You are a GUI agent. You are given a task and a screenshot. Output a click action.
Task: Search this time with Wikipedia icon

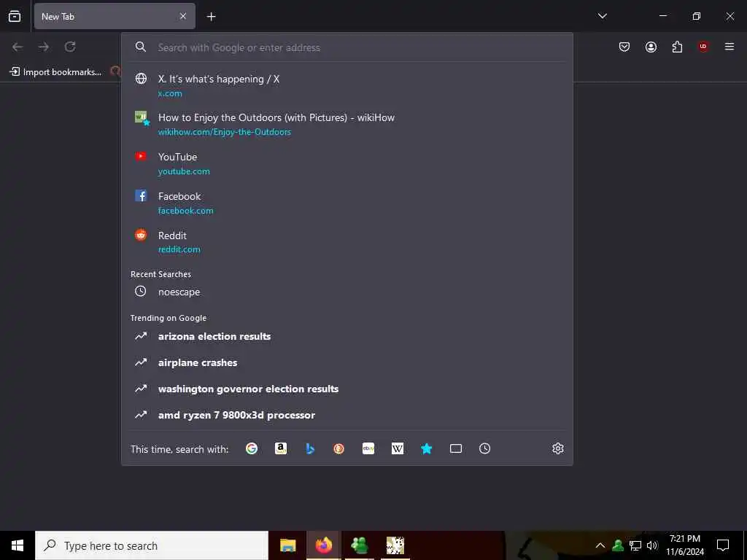coord(398,448)
